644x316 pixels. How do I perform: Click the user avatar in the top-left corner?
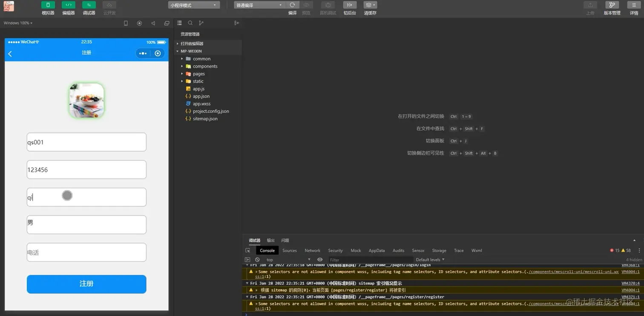9,6
